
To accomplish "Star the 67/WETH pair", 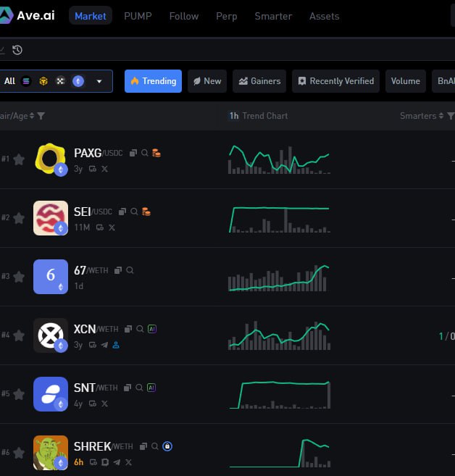I will (19, 277).
